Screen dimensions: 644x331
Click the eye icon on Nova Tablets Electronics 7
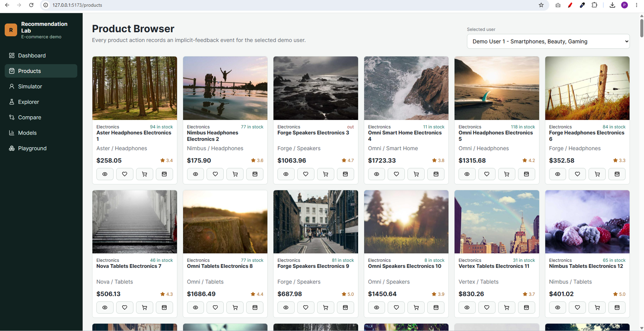tap(105, 307)
